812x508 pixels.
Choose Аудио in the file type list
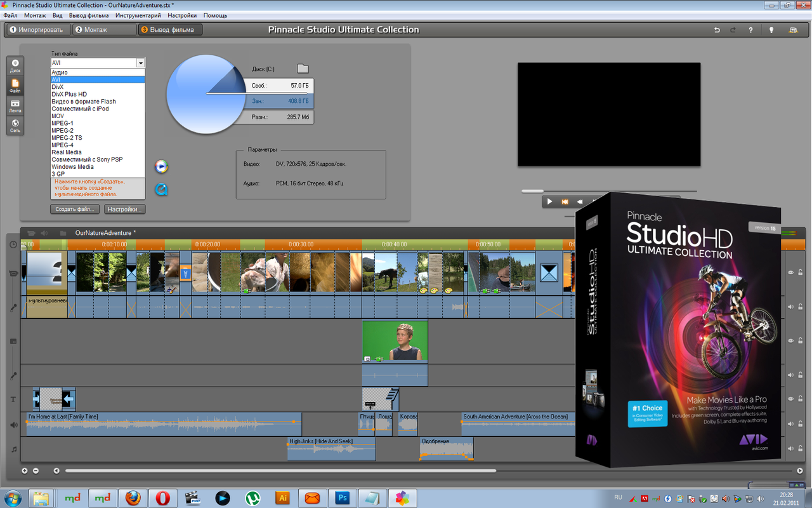98,72
